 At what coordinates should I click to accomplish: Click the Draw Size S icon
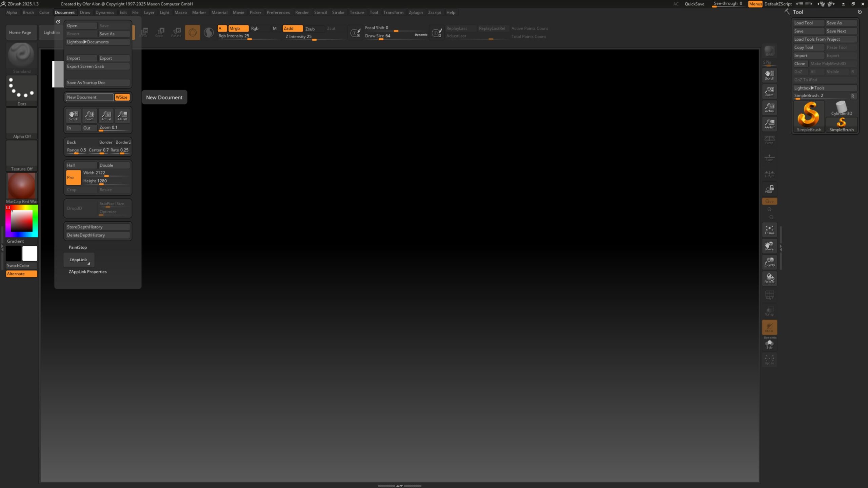click(x=355, y=33)
